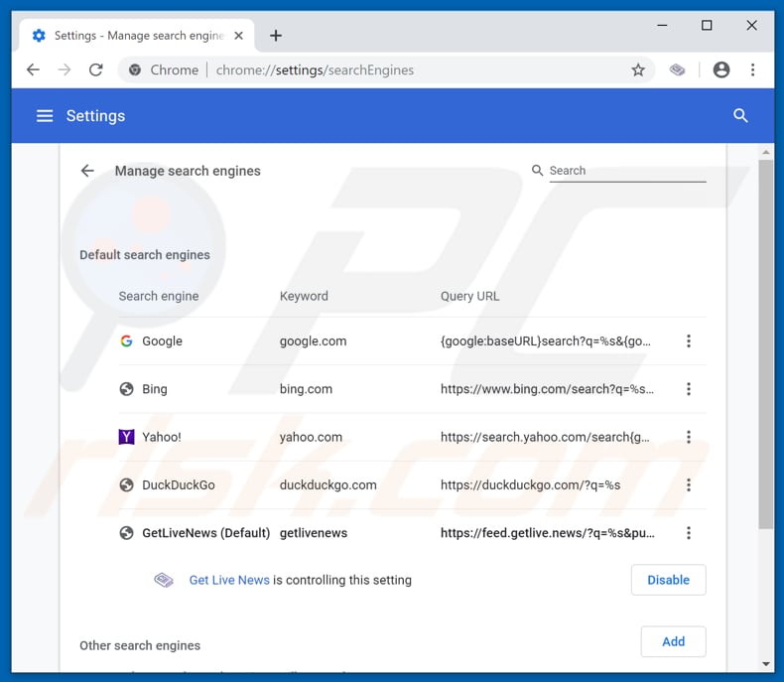
Task: Click the feed.getlive.news query URL
Action: 548,533
